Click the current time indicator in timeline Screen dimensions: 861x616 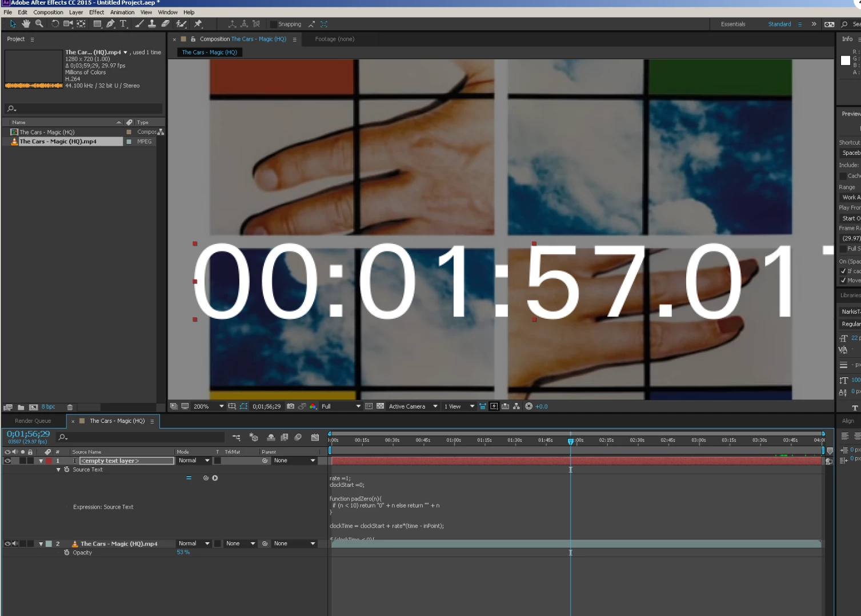570,441
